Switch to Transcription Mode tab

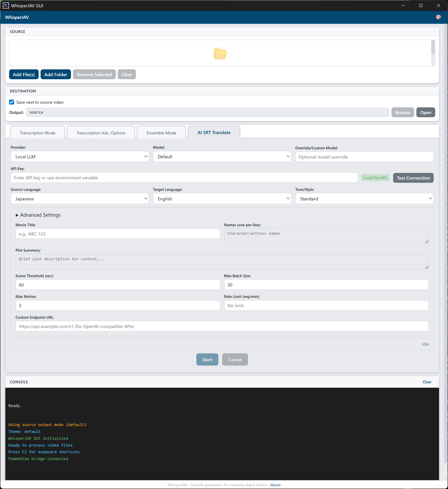(x=38, y=133)
